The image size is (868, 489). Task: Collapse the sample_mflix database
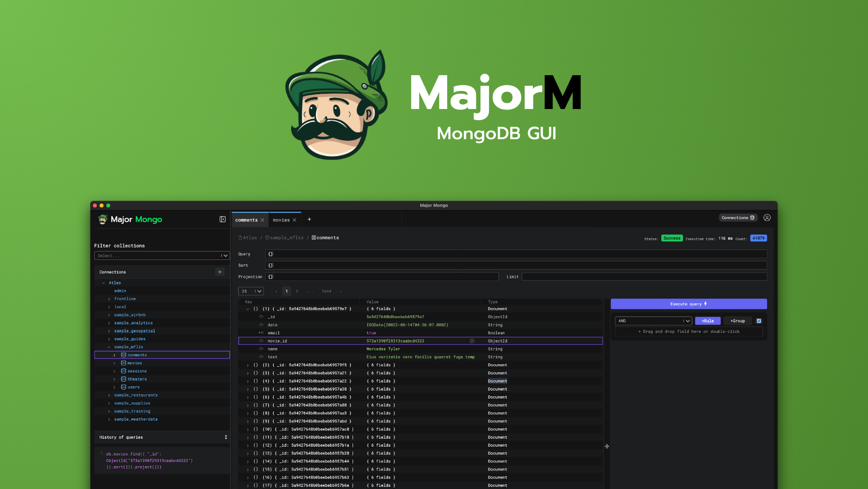click(109, 347)
